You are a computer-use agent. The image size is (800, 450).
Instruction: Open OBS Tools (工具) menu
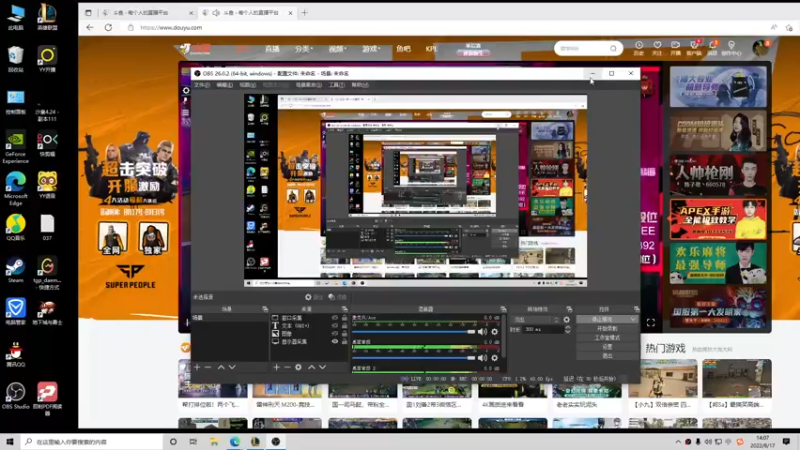pyautogui.click(x=337, y=85)
